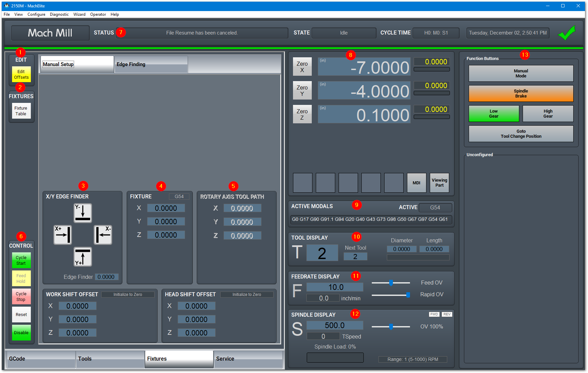This screenshot has width=588, height=373.
Task: Click the green checkmark status icon
Action: click(567, 33)
